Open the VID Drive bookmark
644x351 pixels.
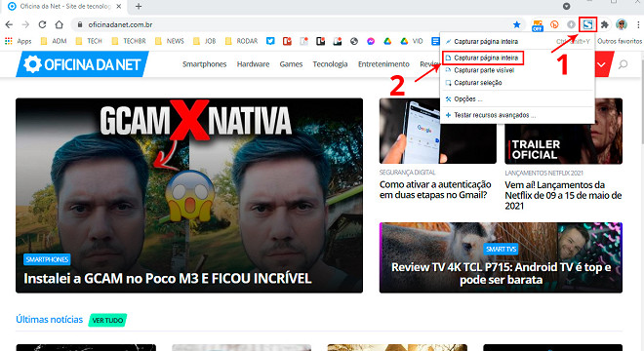pos(412,41)
